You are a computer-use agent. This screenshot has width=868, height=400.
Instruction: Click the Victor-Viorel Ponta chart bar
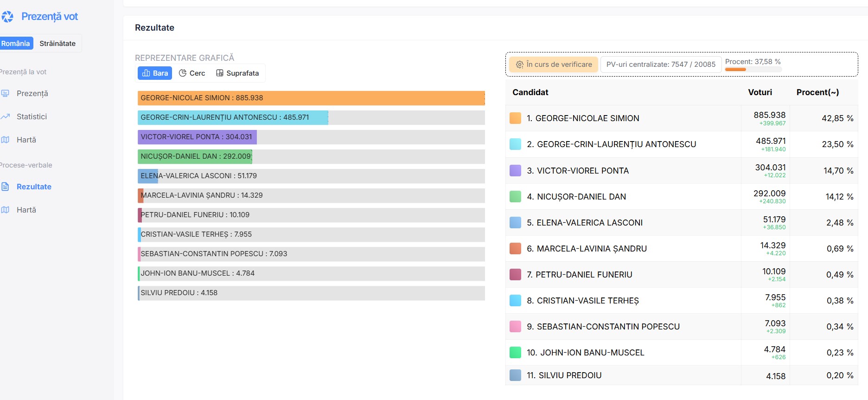(197, 137)
